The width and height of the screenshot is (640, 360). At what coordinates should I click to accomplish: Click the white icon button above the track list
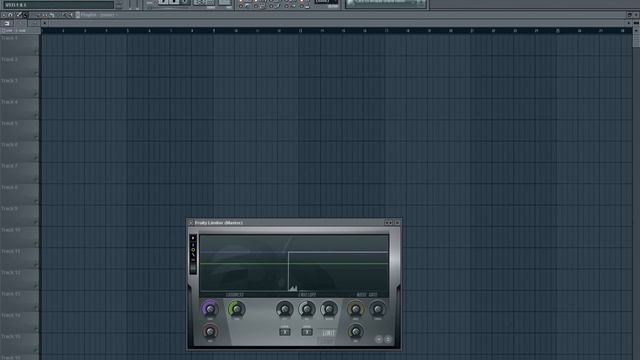[x=7, y=23]
